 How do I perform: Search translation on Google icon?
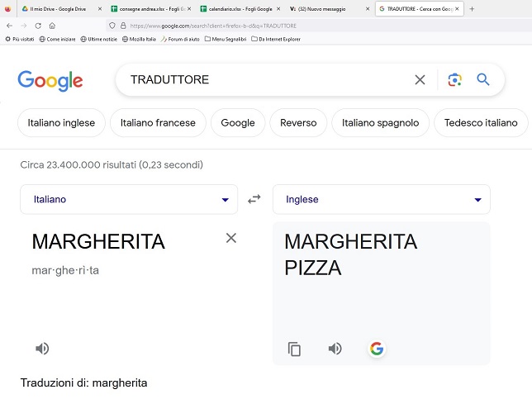(377, 349)
